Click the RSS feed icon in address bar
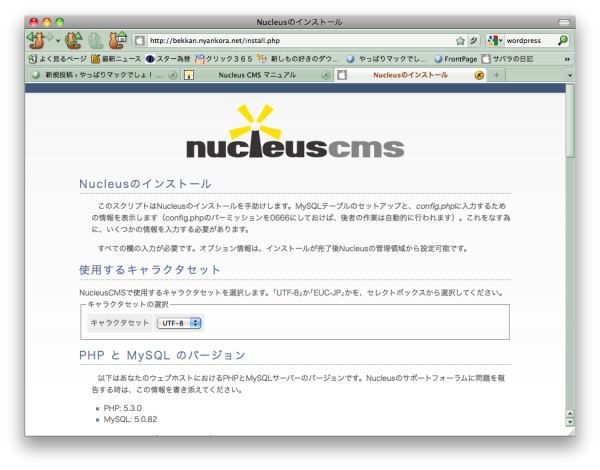Screen dimensions: 600x470 474,40
